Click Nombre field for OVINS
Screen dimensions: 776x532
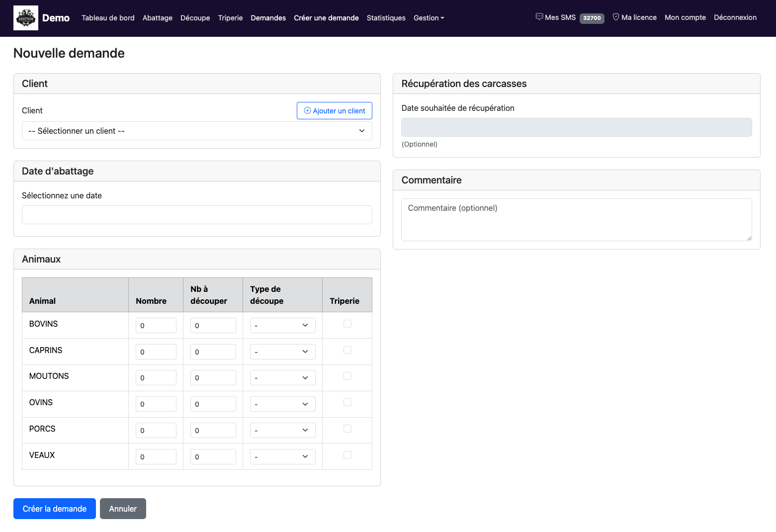tap(156, 404)
